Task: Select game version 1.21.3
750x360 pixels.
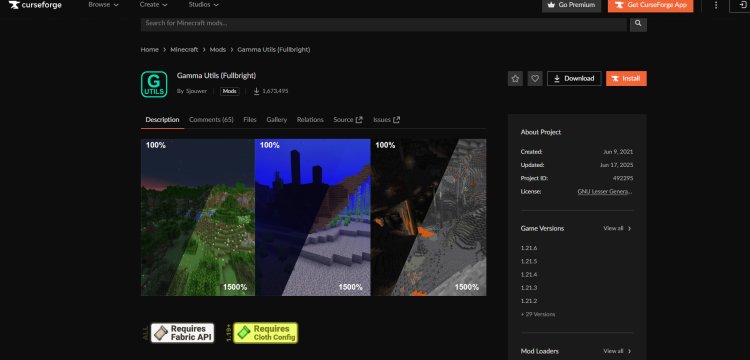Action: pyautogui.click(x=529, y=288)
